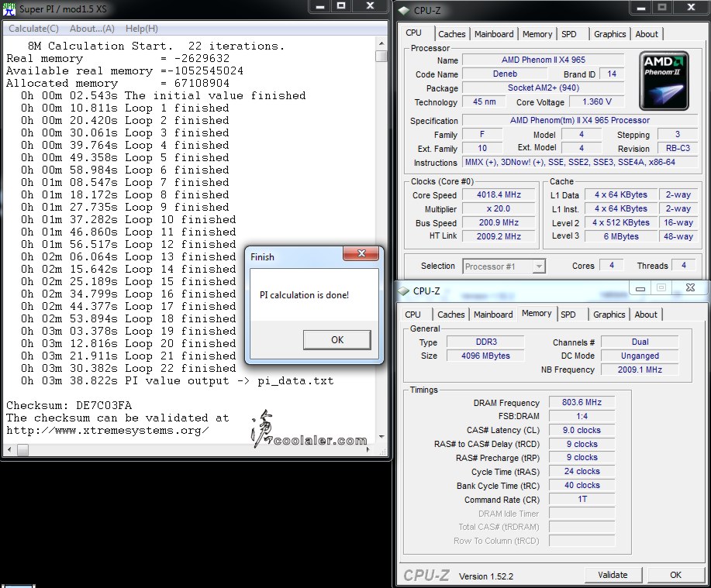This screenshot has height=588, width=711.
Task: Select Memory tab in the processor CPU-Z window
Action: [537, 34]
